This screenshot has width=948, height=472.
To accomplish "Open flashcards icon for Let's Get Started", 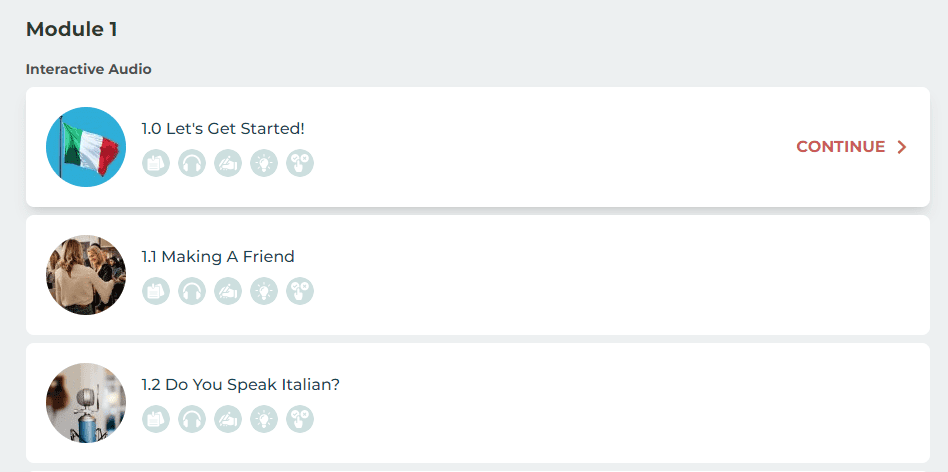I will pos(156,163).
